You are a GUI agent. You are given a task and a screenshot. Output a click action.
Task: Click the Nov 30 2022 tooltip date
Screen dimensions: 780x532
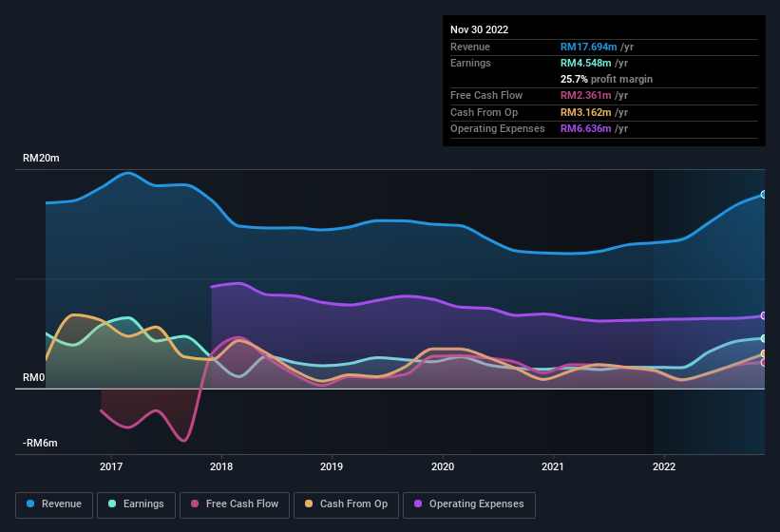click(479, 29)
